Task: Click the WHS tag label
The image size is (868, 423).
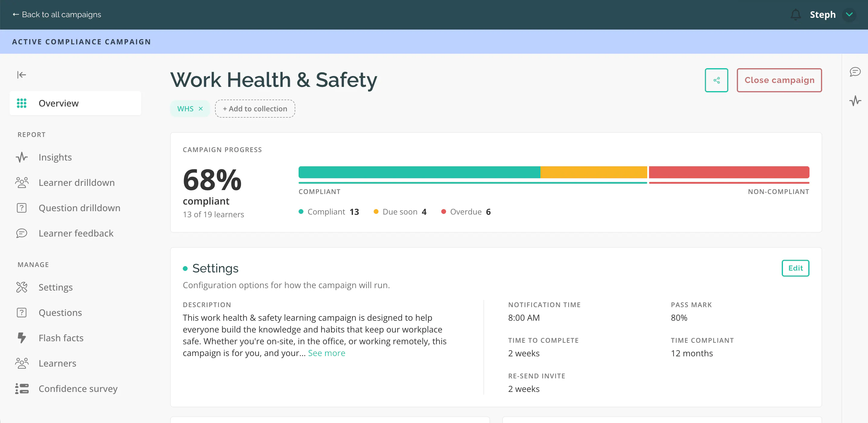Action: tap(185, 109)
